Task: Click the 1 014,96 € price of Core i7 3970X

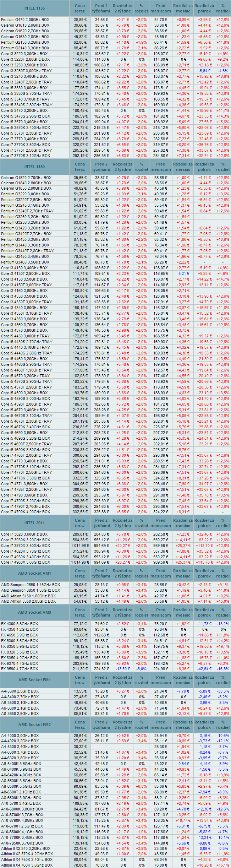Action: [80, 546]
